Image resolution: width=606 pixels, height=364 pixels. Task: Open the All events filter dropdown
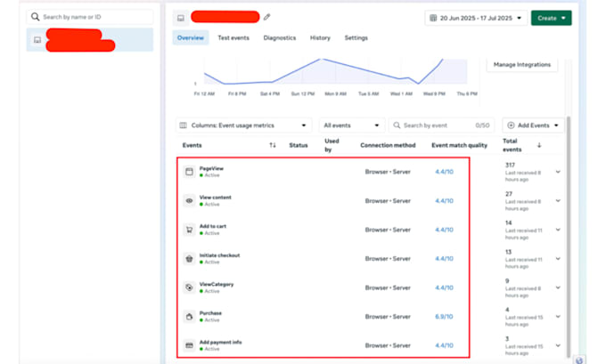click(x=352, y=125)
